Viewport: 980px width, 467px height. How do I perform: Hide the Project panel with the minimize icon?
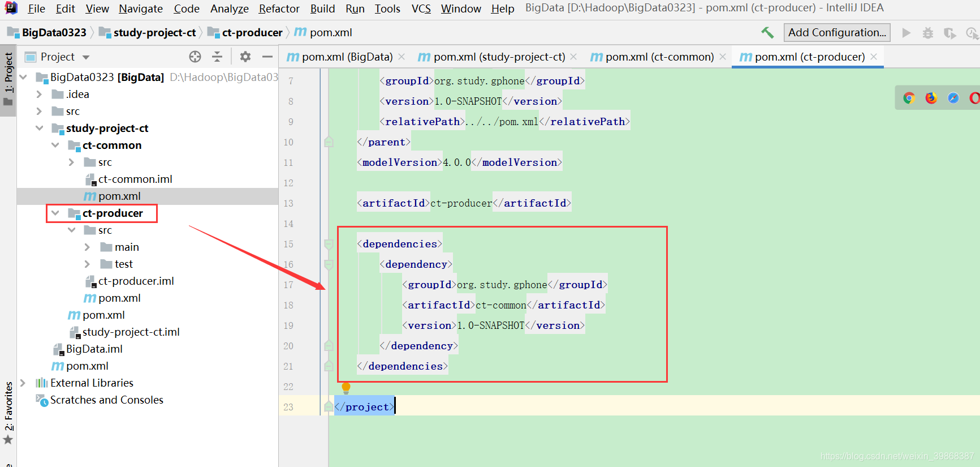point(267,57)
